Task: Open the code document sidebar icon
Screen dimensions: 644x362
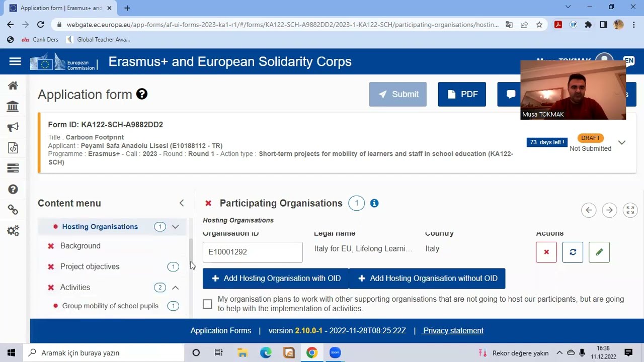Action: click(x=13, y=148)
